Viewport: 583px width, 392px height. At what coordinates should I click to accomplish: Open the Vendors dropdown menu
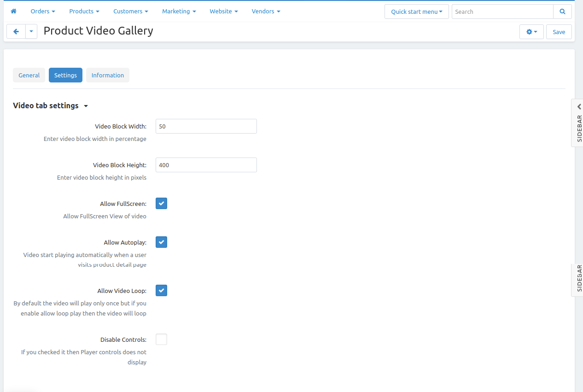266,11
